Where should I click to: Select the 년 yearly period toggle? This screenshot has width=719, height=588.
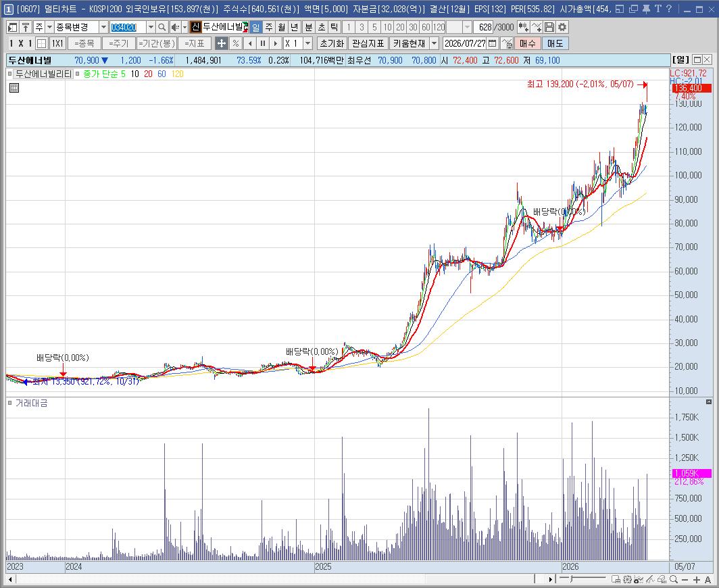click(295, 28)
